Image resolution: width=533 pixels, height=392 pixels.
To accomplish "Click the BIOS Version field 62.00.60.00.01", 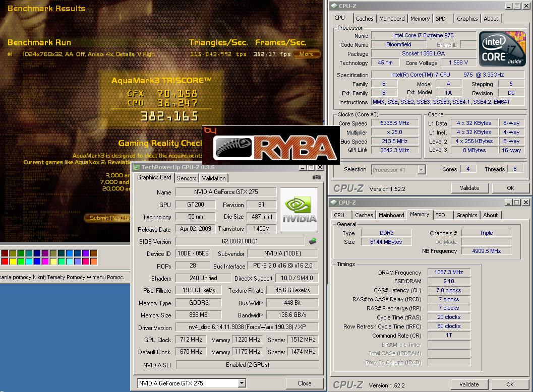I will 240,241.
